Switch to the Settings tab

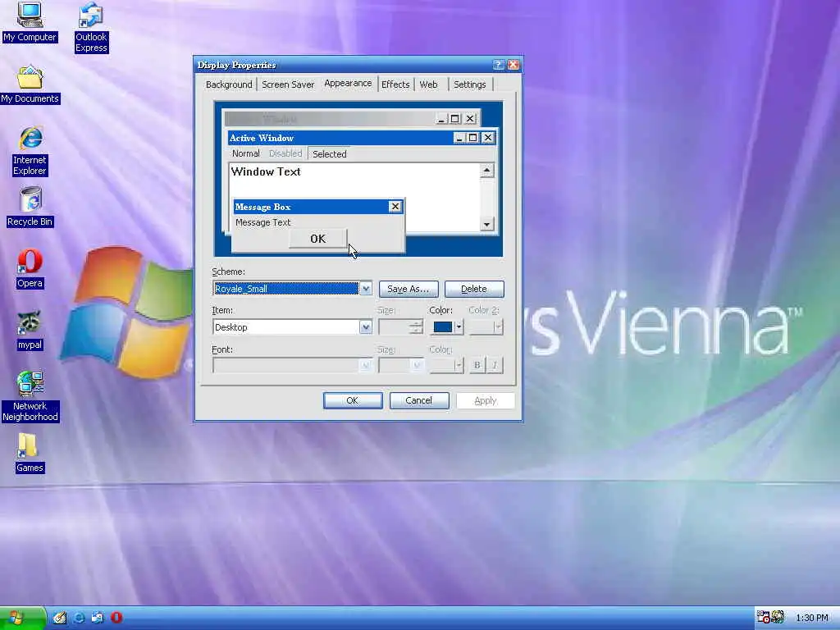[x=470, y=84]
